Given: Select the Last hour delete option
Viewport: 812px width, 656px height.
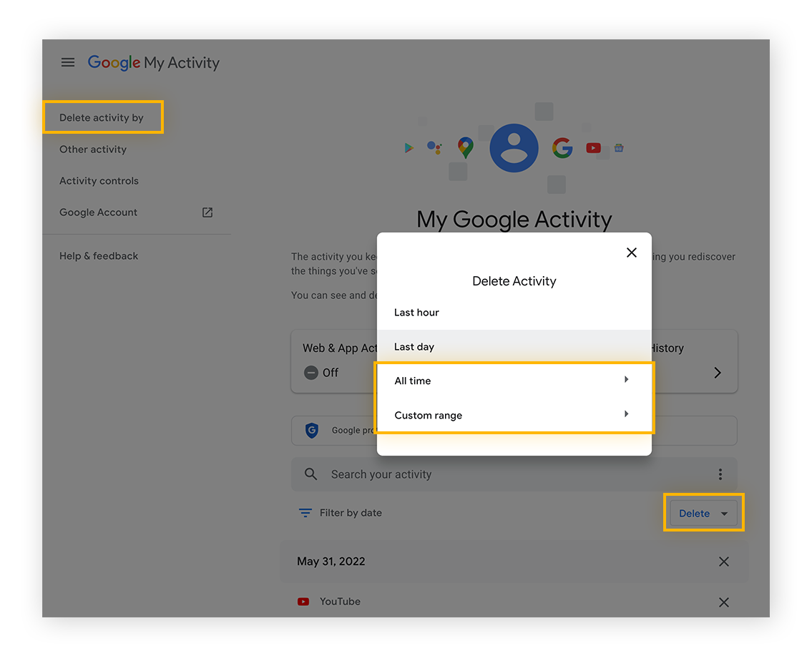Looking at the screenshot, I should pyautogui.click(x=416, y=312).
